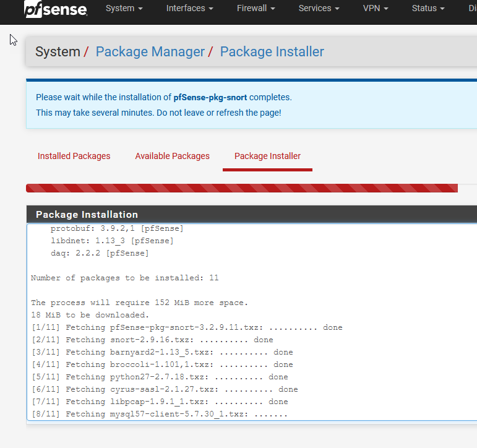Click the pfSense-pkg-snort package name in notice

(x=210, y=97)
